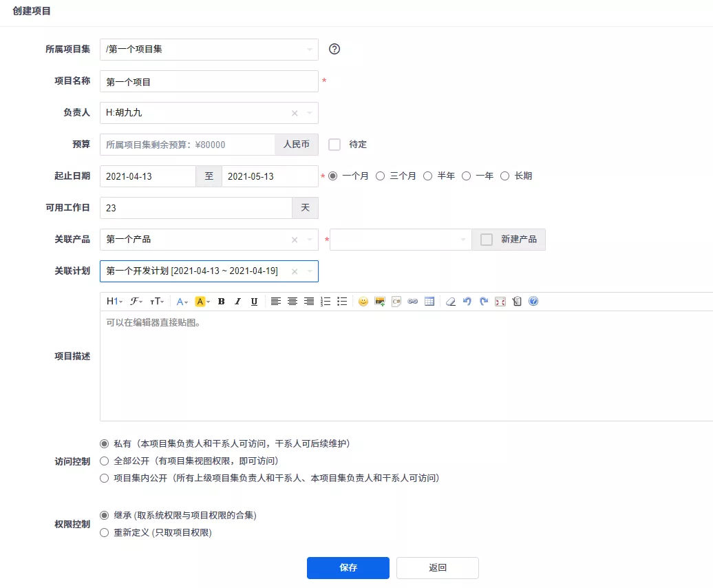Click the blue 保存 button
Screen dimensions: 713x588
tap(348, 568)
